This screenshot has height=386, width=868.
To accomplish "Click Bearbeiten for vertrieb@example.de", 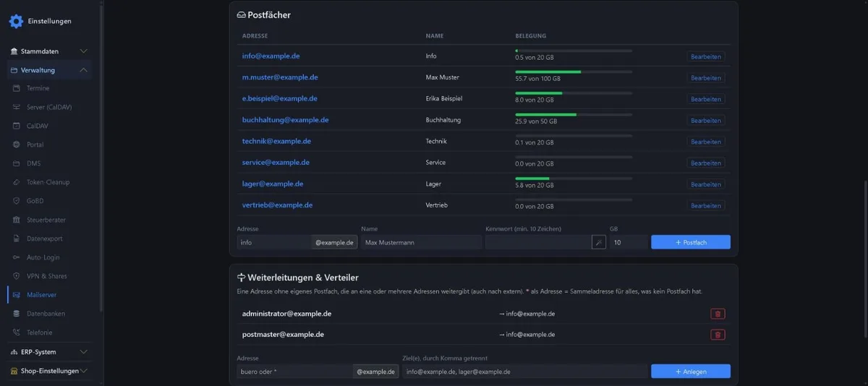I will tap(705, 206).
